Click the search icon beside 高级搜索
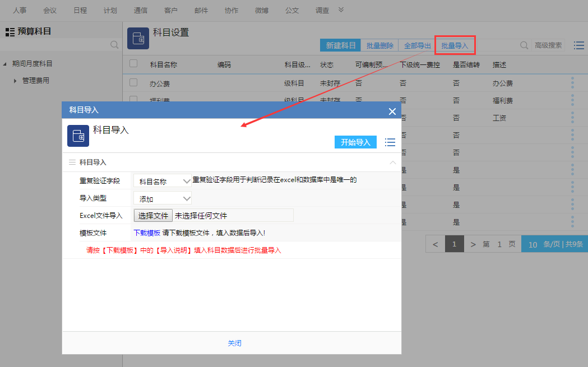 (524, 45)
